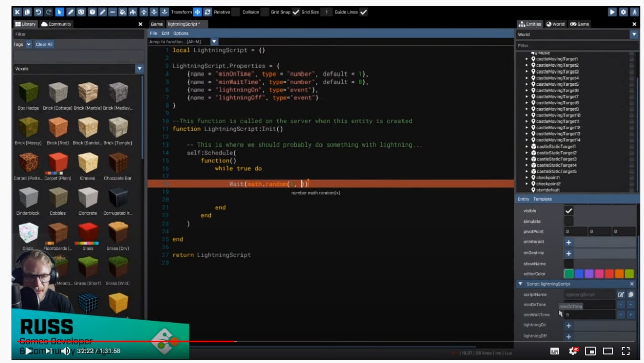Screen dimensions: 644x363
Task: Select the eyedropper tool
Action: click(71, 12)
